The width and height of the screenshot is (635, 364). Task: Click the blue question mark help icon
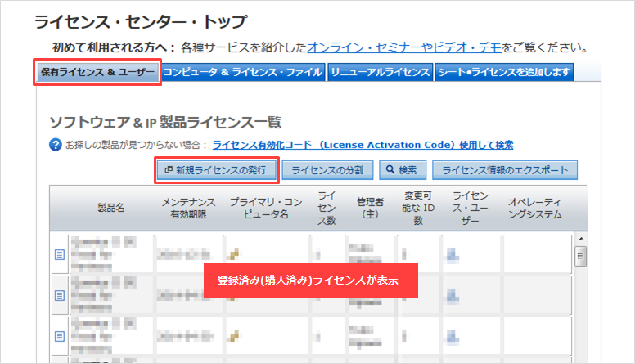click(x=56, y=145)
